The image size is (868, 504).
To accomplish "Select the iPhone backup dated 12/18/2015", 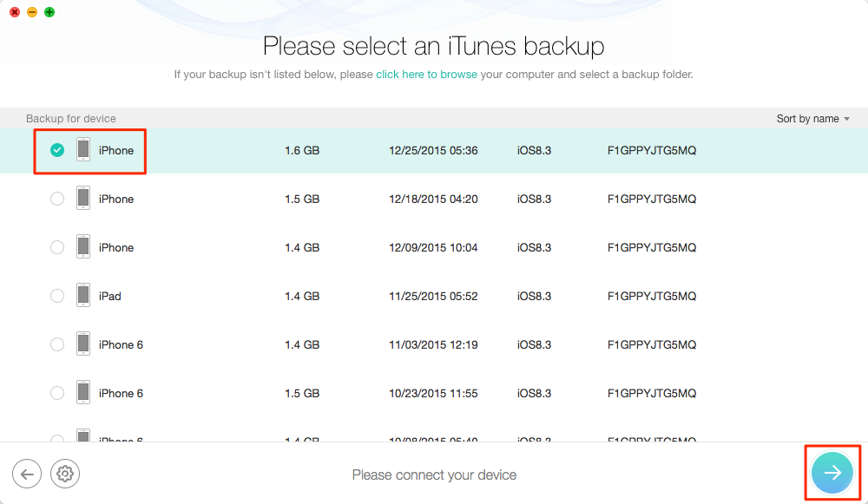I will (x=57, y=199).
